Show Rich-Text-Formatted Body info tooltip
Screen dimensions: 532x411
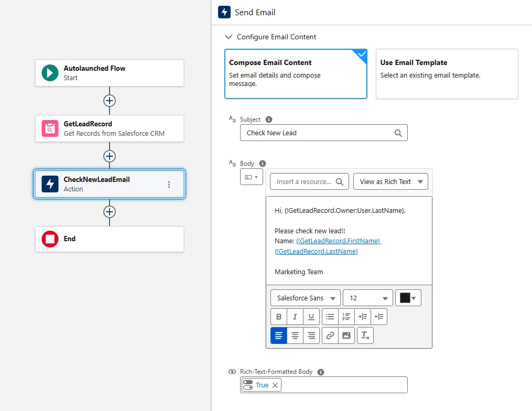(x=321, y=372)
